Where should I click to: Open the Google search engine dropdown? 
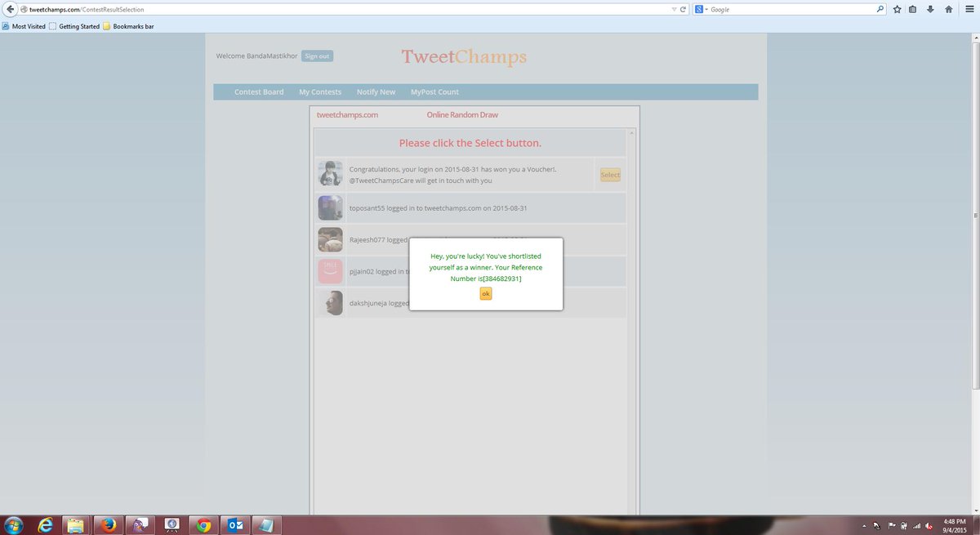coord(702,10)
